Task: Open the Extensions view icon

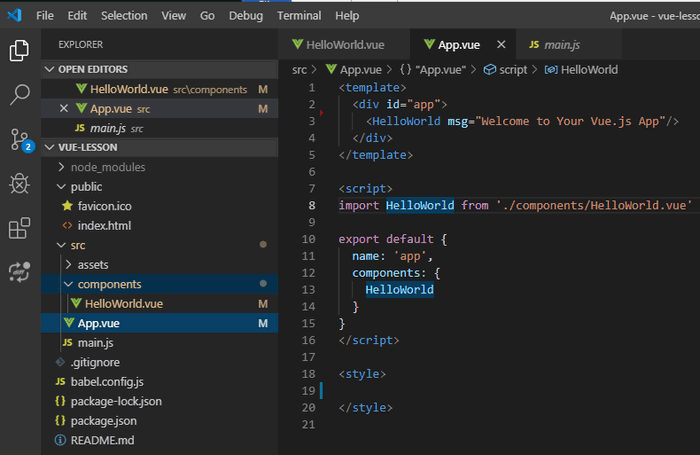Action: (x=19, y=228)
